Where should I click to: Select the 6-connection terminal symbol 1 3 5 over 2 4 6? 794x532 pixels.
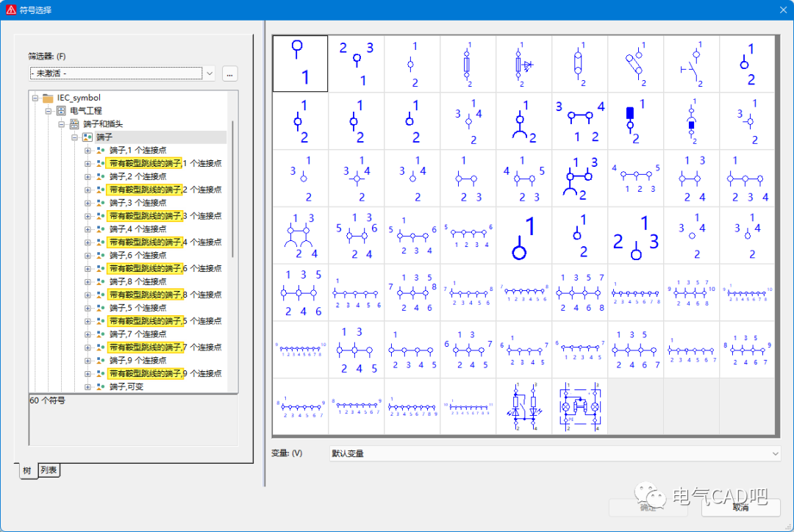coord(300,292)
